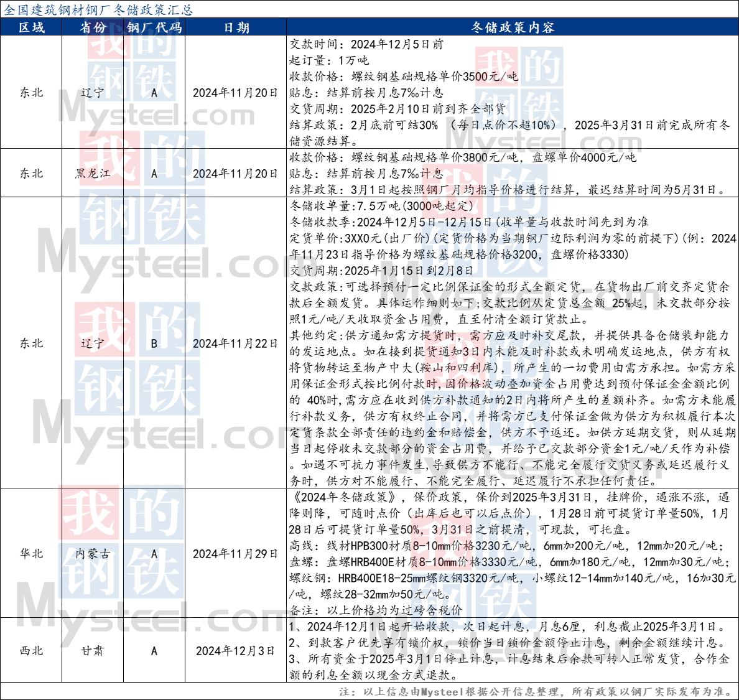Click the line starting 盘螺：盘螺HRB400E
Image resolution: width=739 pixels, height=700 pixels.
click(510, 562)
